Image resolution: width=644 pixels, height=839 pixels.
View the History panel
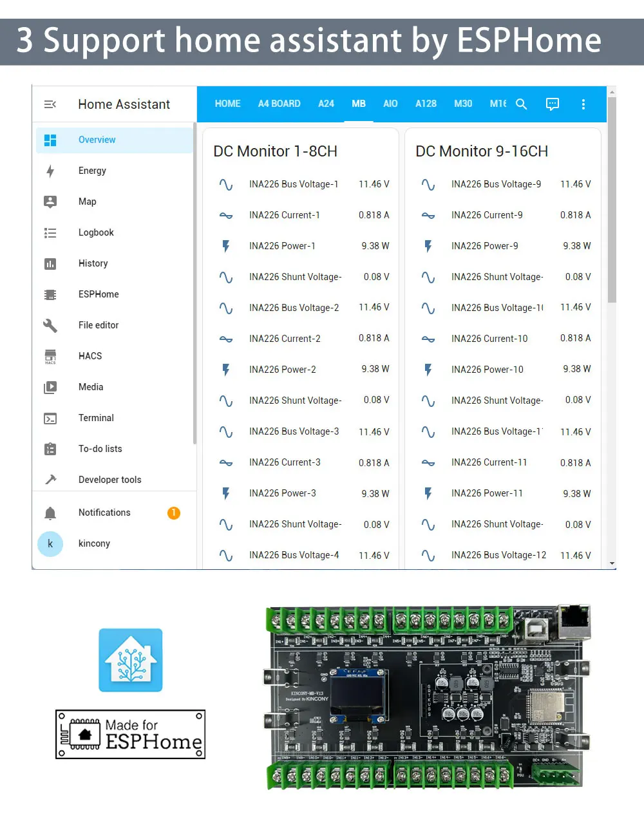(93, 263)
